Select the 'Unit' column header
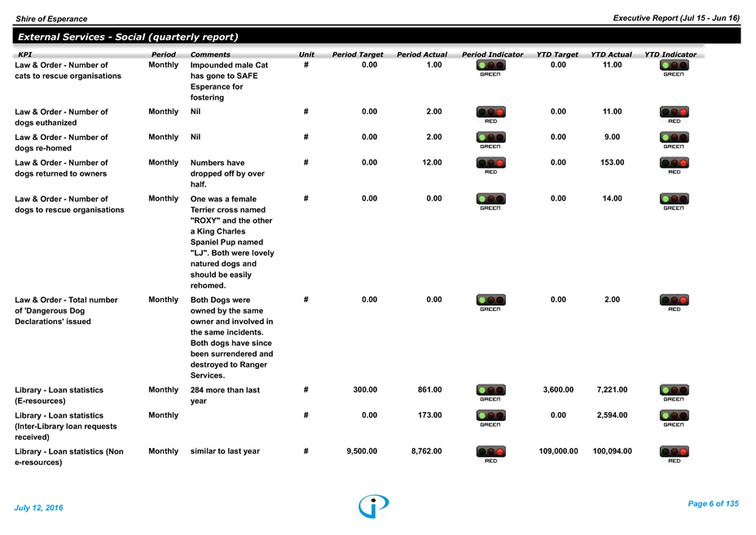 [x=306, y=55]
